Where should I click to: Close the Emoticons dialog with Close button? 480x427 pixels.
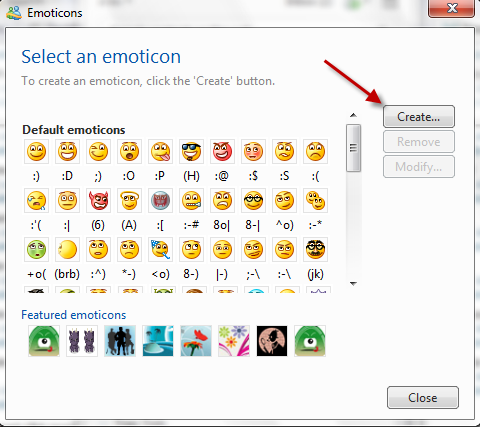[423, 398]
